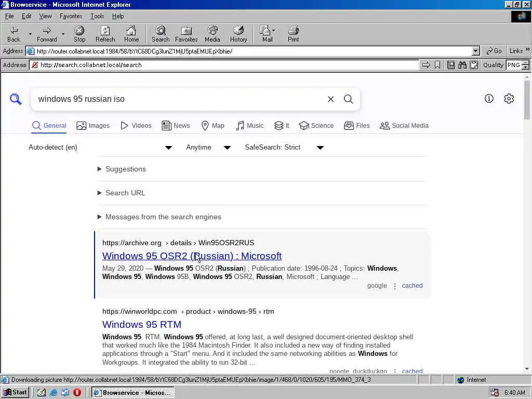Switch to the It search tab
This screenshot has height=399, width=532.
pyautogui.click(x=282, y=126)
